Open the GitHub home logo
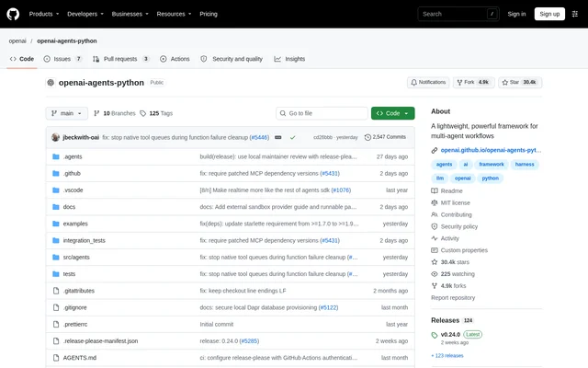 pyautogui.click(x=13, y=14)
